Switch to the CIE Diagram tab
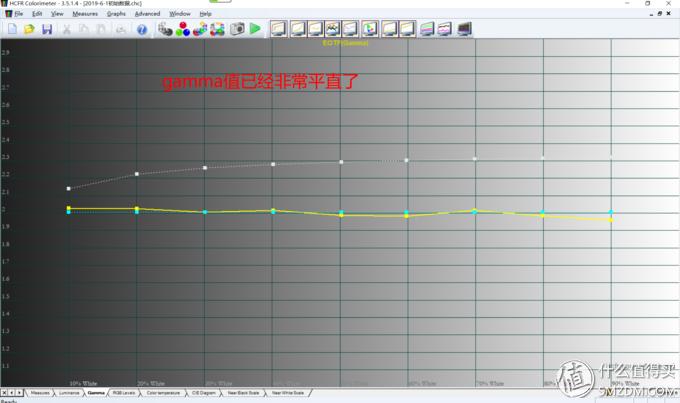 click(x=204, y=393)
